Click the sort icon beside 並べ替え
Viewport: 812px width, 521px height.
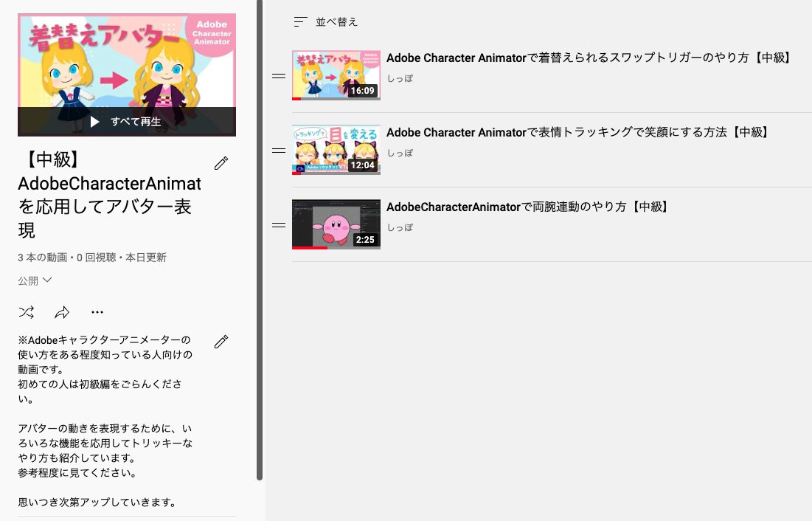coord(300,22)
